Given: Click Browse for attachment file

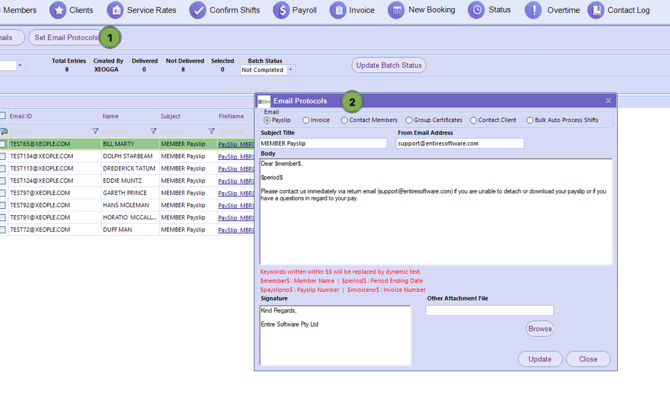Looking at the screenshot, I should point(539,329).
